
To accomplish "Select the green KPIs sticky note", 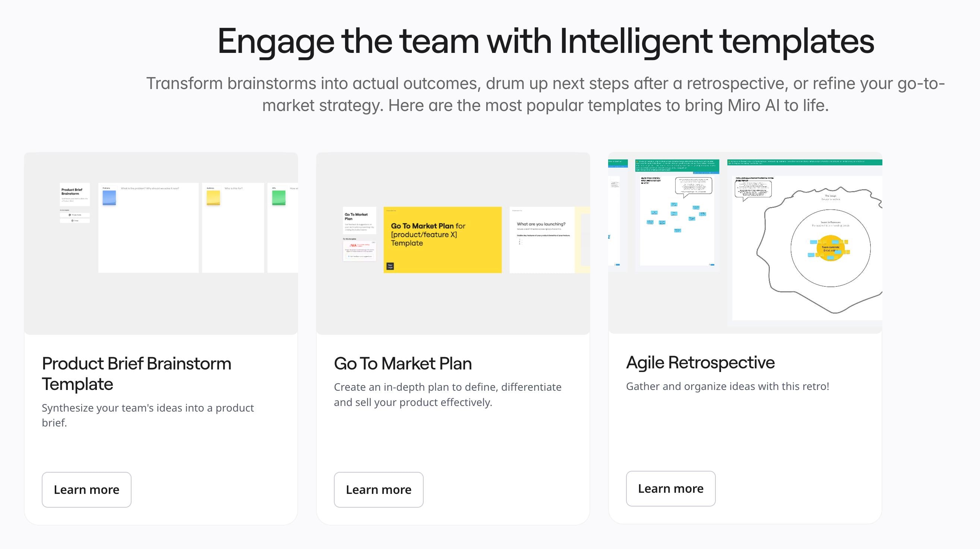I will (279, 198).
